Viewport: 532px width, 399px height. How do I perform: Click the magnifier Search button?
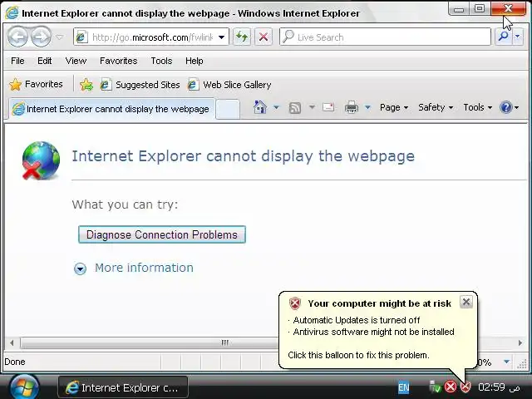[504, 36]
